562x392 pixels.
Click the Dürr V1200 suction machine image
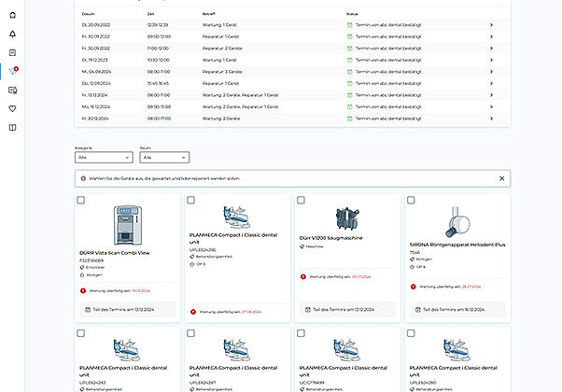(347, 218)
